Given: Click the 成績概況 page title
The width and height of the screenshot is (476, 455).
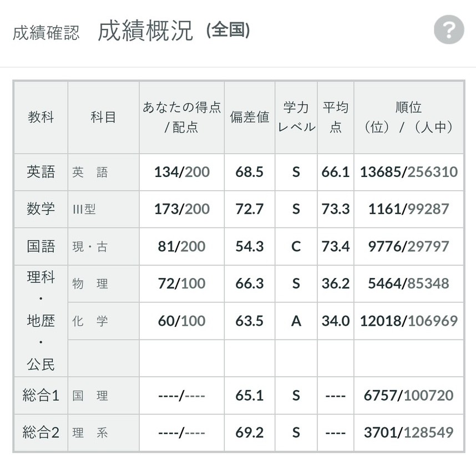Looking at the screenshot, I should tap(145, 31).
